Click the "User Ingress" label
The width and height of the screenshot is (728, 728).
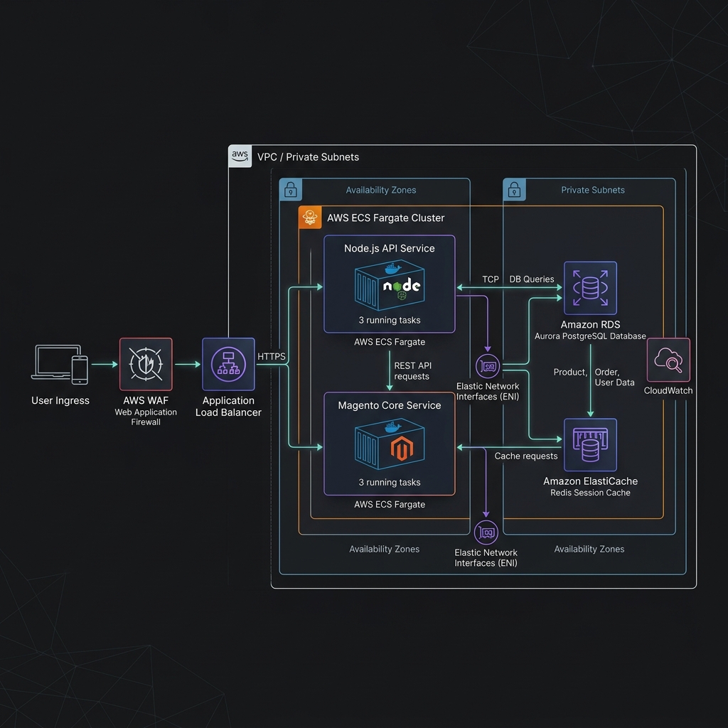click(x=60, y=400)
